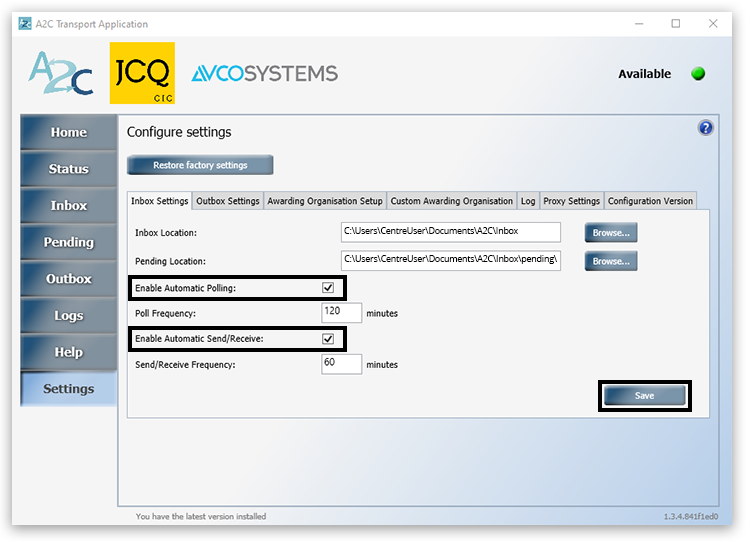
Task: Click the Poll Frequency minutes field
Action: [341, 313]
